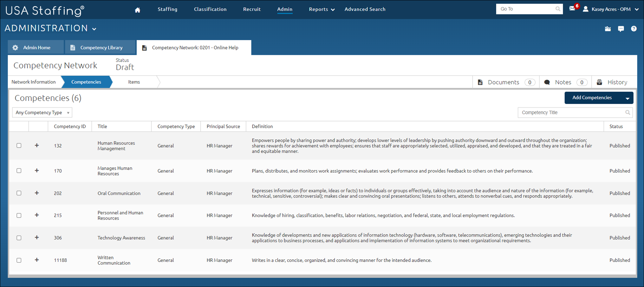
Task: Click the History icon
Action: coord(600,82)
